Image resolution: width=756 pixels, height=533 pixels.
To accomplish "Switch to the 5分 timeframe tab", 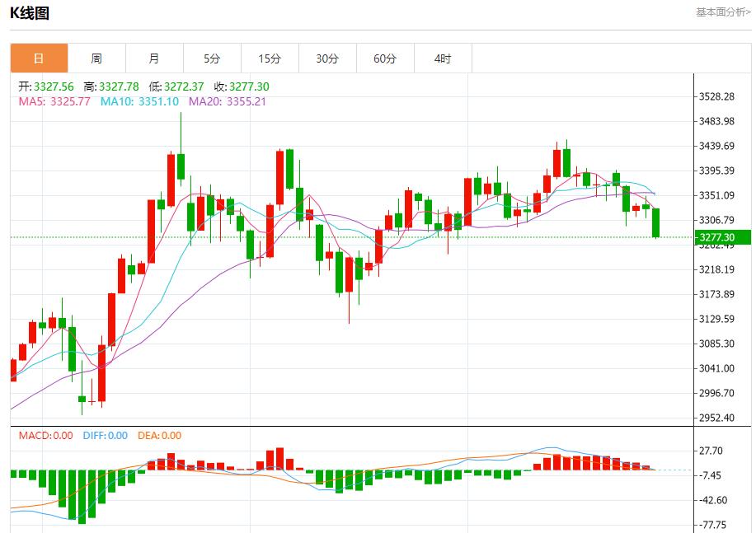I will [212, 58].
